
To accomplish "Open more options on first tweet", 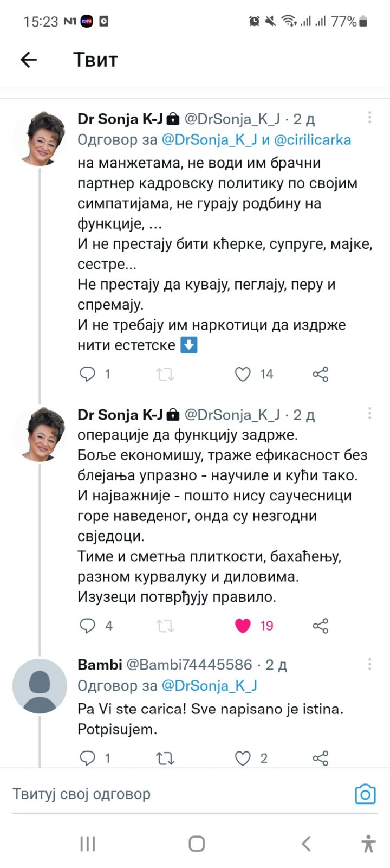I will (x=369, y=118).
